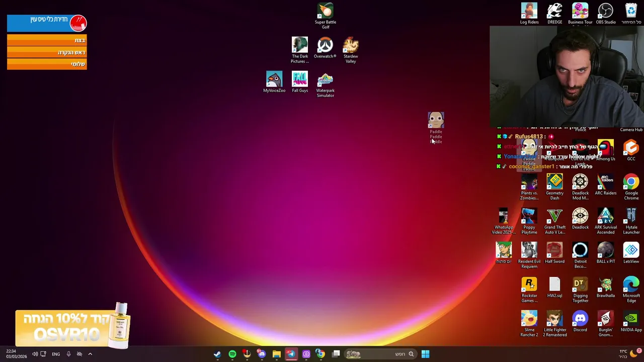This screenshot has width=644, height=362.
Task: Open Poppy Playtime desktop shortcut
Action: [529, 221]
